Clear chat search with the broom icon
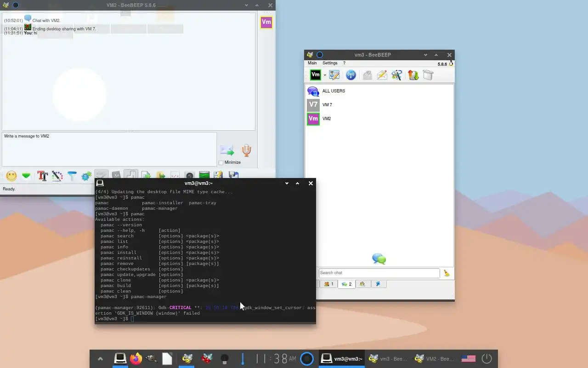Image resolution: width=588 pixels, height=368 pixels. click(x=447, y=273)
